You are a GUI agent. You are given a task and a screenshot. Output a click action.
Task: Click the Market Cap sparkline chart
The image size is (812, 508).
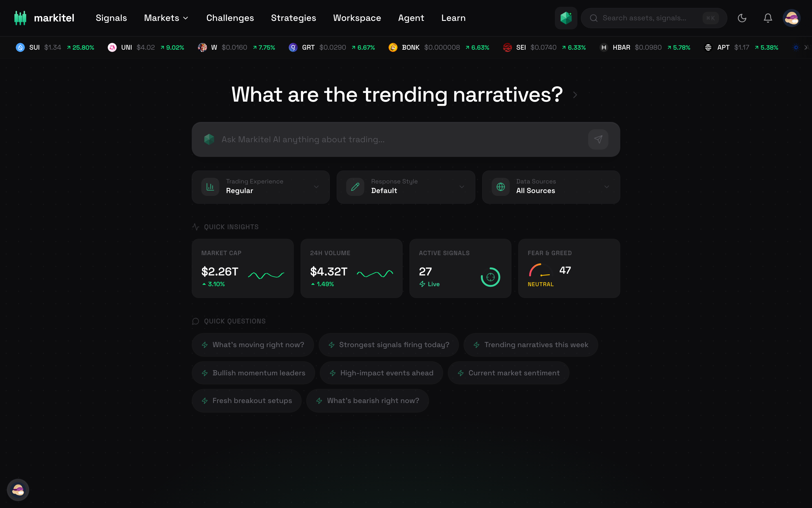pyautogui.click(x=266, y=275)
